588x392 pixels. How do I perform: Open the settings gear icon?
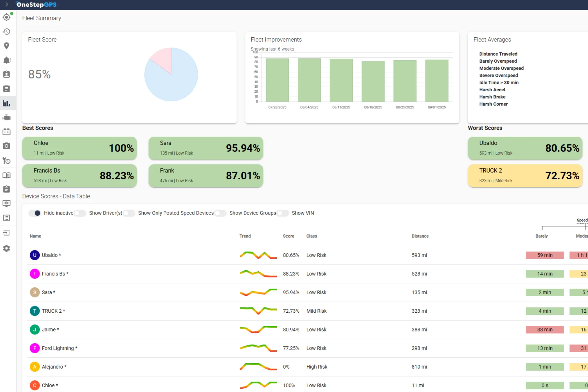click(6, 248)
